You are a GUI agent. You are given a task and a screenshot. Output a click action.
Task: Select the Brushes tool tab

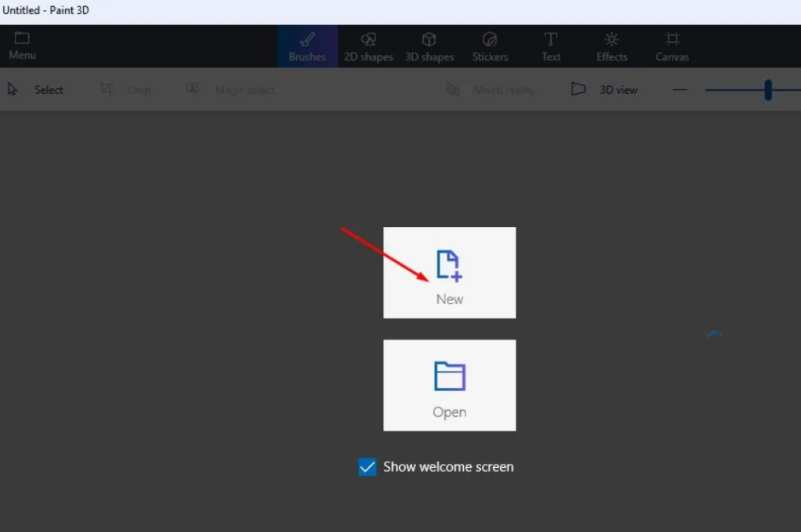[x=307, y=47]
